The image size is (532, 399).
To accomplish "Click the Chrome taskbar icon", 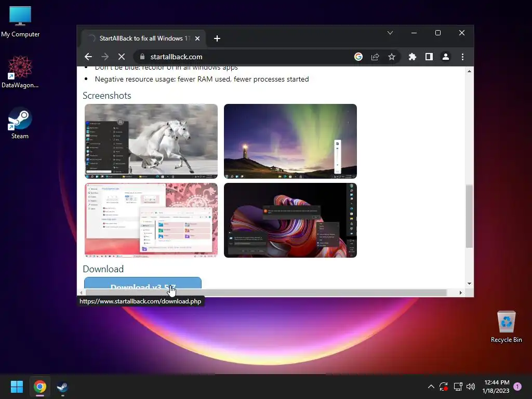I will 39,387.
